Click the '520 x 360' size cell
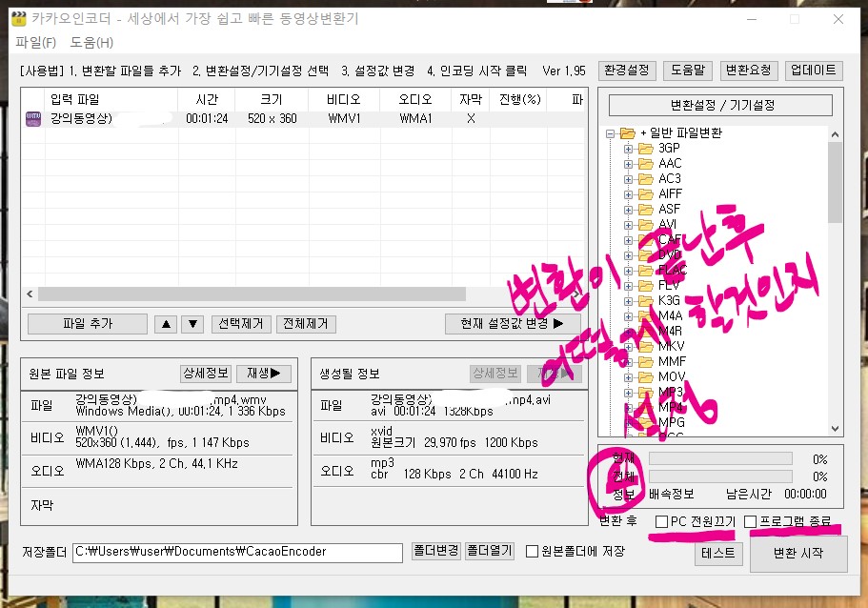Screen dimensions: 868x608 [273, 118]
